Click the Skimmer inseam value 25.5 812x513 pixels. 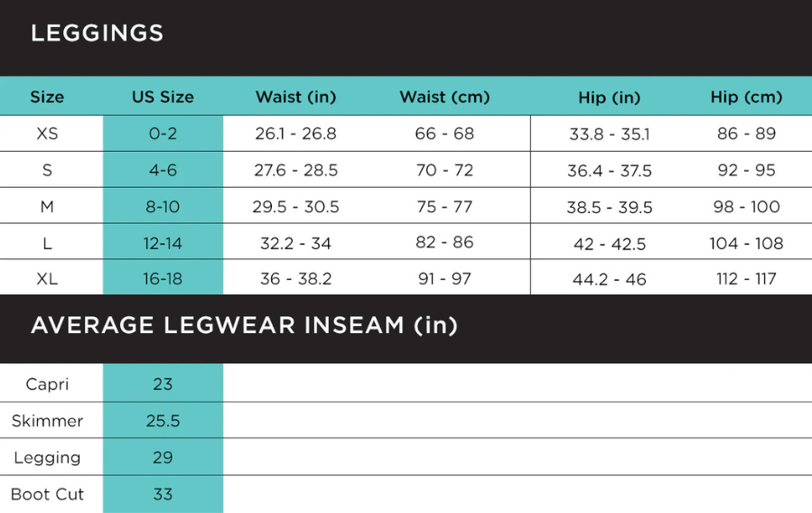click(x=163, y=421)
